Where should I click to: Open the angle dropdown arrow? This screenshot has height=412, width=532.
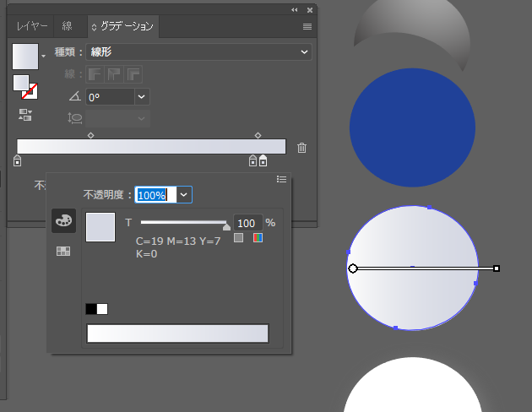(x=142, y=97)
